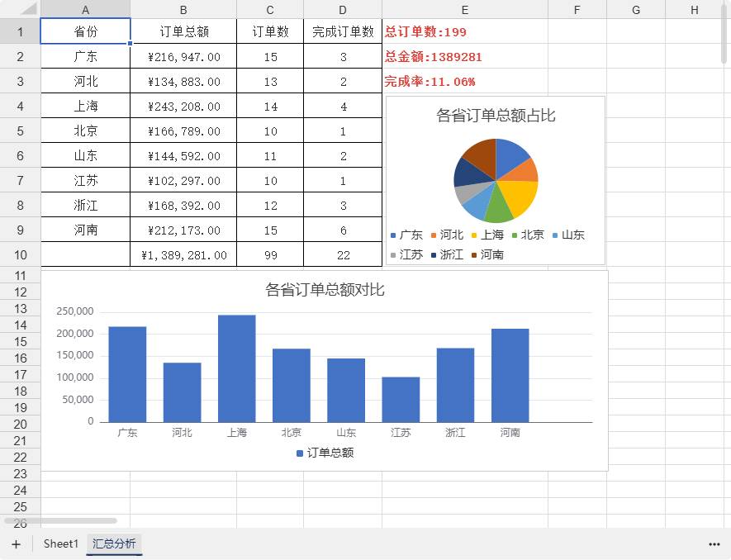Image resolution: width=731 pixels, height=560 pixels.
Task: Click the 250,000 axis value
Action: pos(74,311)
